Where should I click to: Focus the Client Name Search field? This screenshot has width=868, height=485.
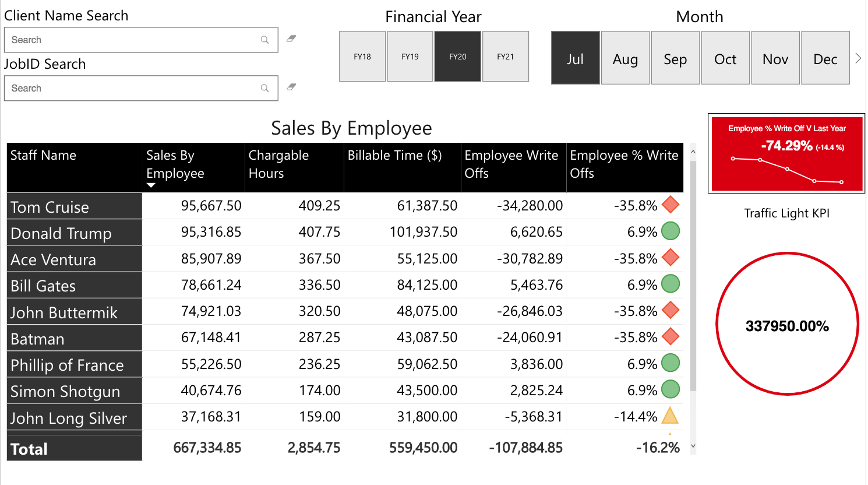141,40
